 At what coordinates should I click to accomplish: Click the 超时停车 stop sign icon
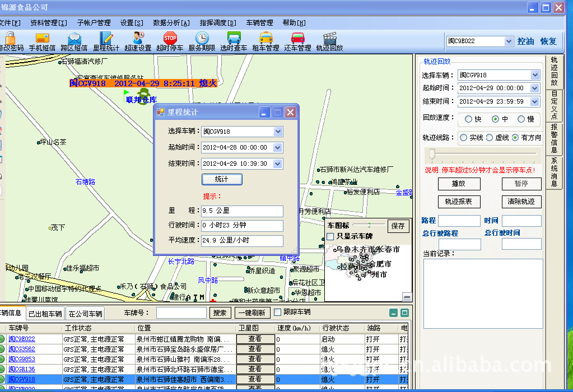(170, 38)
